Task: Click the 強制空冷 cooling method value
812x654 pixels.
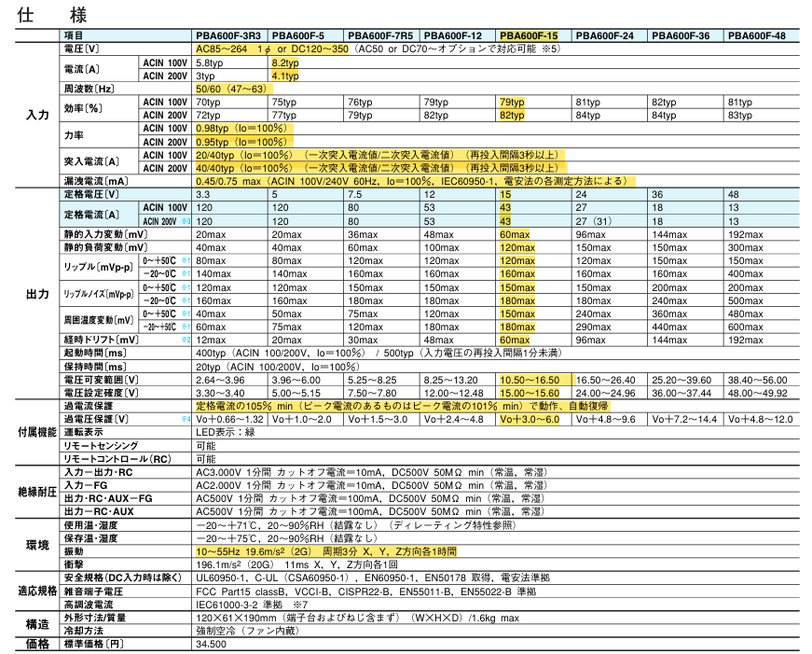Action: [x=248, y=631]
